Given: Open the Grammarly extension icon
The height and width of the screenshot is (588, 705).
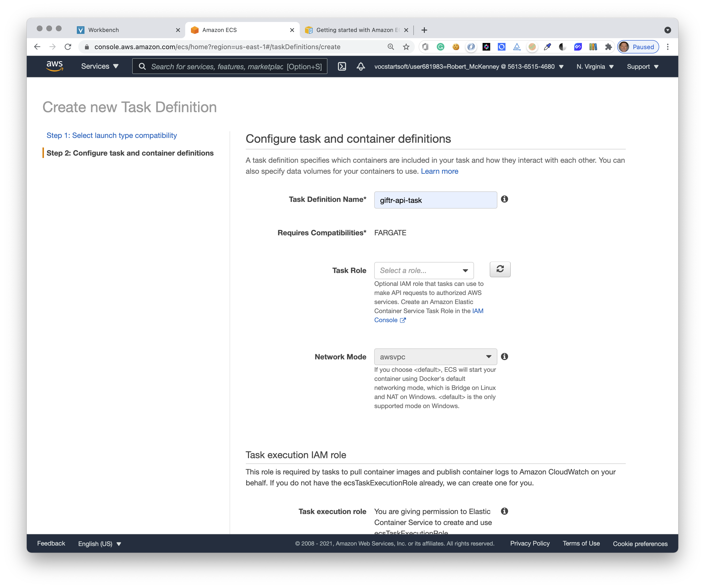Looking at the screenshot, I should [441, 47].
